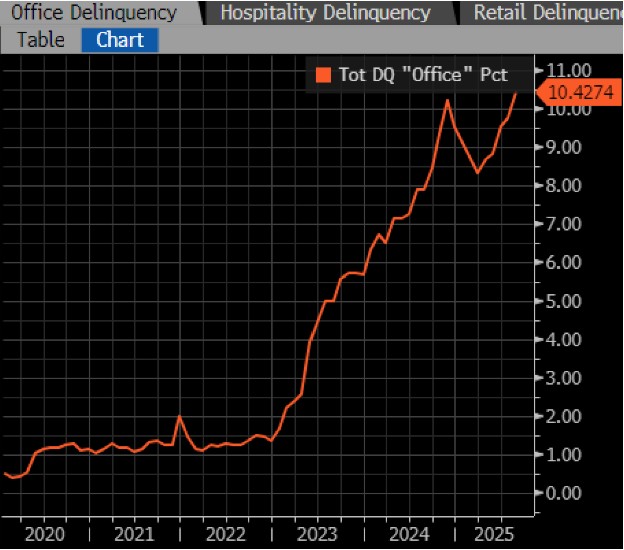Click the 2021 label on the x-axis

pyautogui.click(x=134, y=534)
